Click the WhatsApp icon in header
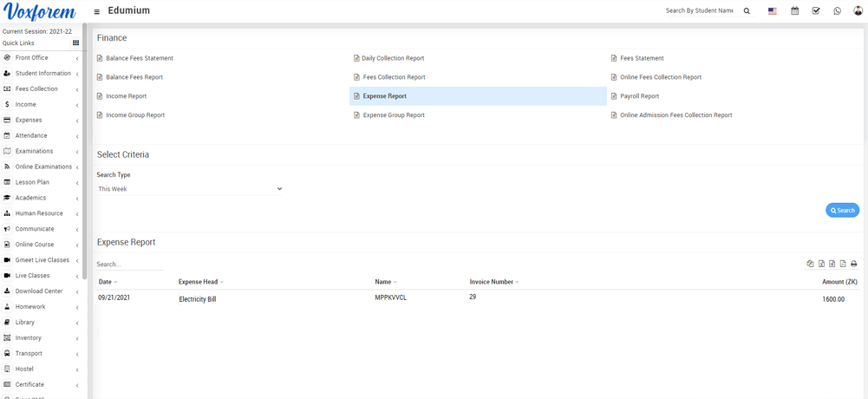 tap(837, 11)
